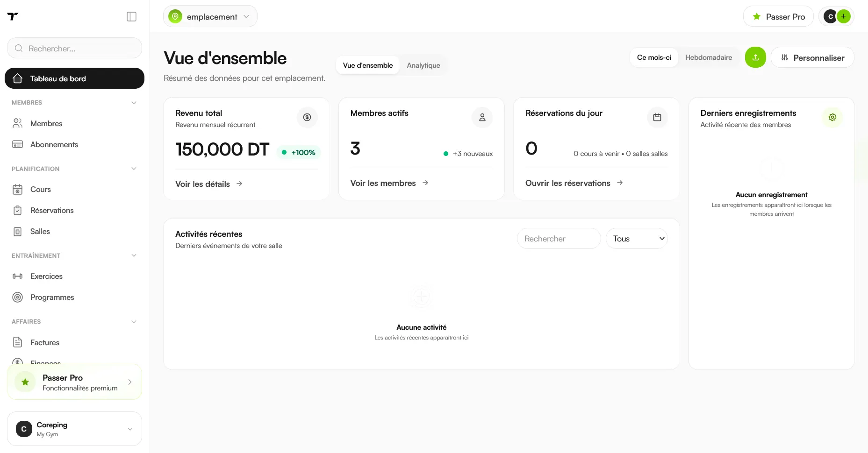This screenshot has width=868, height=453.
Task: Click the calendar icon on Réservations du jour
Action: tap(657, 117)
